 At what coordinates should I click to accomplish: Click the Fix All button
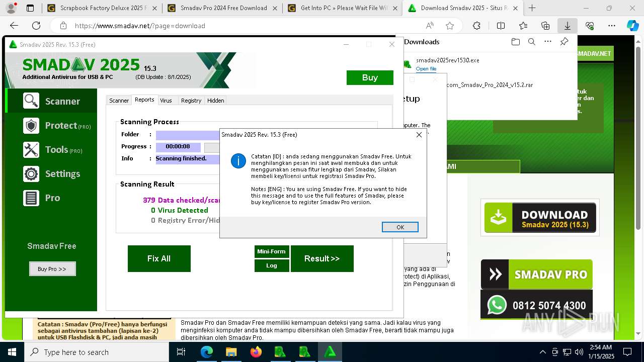tap(159, 258)
